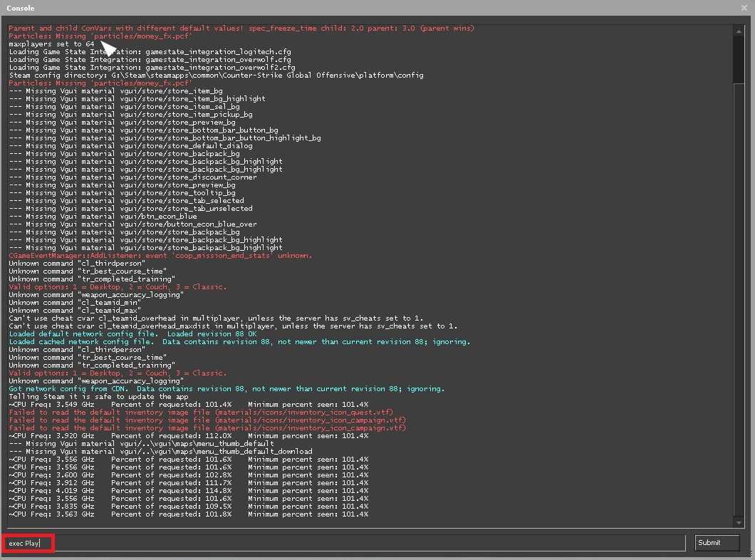Click the 'gamestate_integration_logitech.cfg' line
Viewport: 755px width, 560px height.
150,51
